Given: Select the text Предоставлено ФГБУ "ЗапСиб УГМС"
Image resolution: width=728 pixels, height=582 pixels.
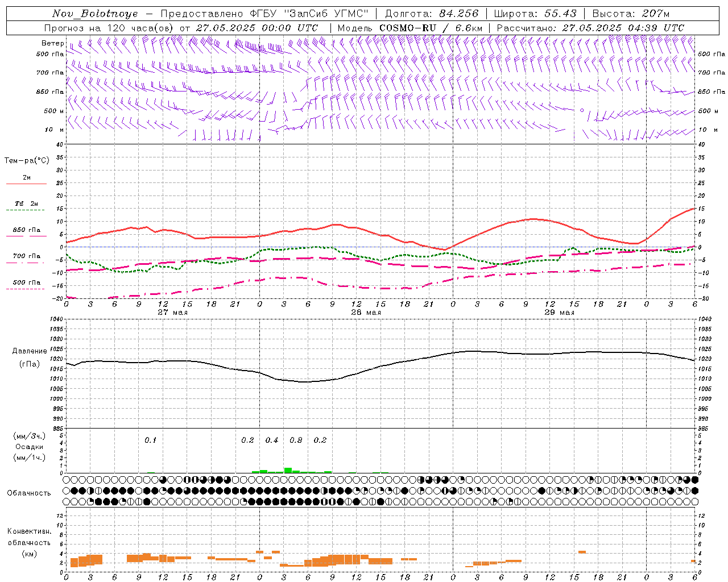Looking at the screenshot, I should [264, 14].
